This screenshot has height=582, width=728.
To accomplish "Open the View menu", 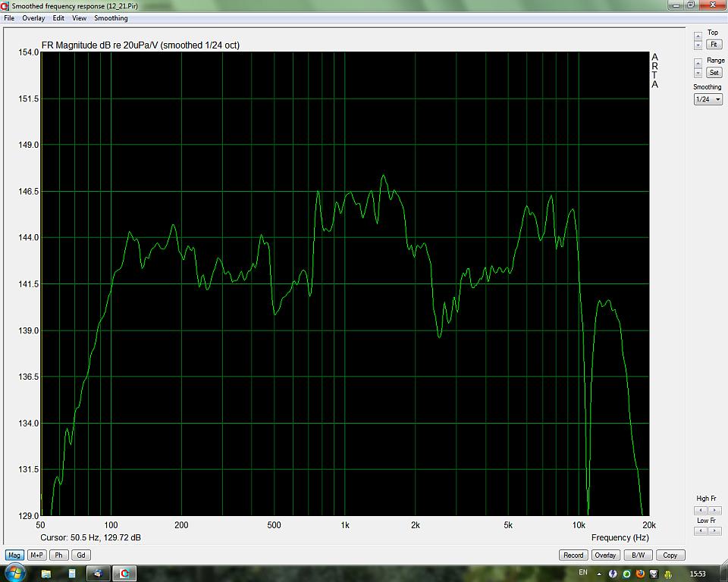I will (79, 18).
